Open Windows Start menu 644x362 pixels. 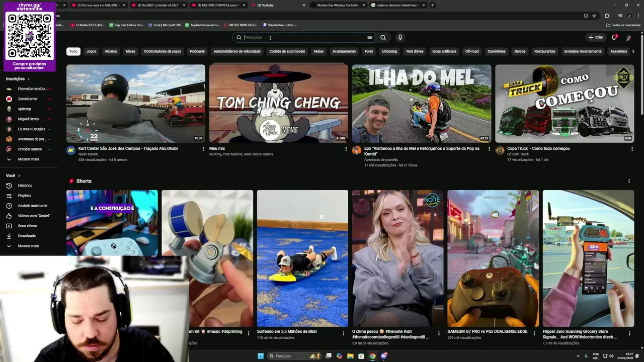tap(261, 356)
